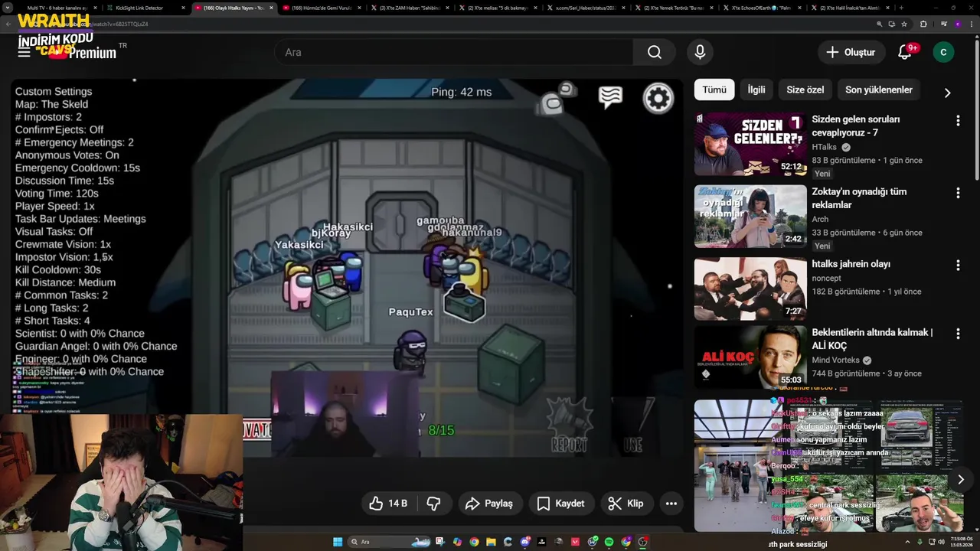Image resolution: width=980 pixels, height=551 pixels.
Task: Open the Mind Vorteks channel link
Action: pos(836,360)
